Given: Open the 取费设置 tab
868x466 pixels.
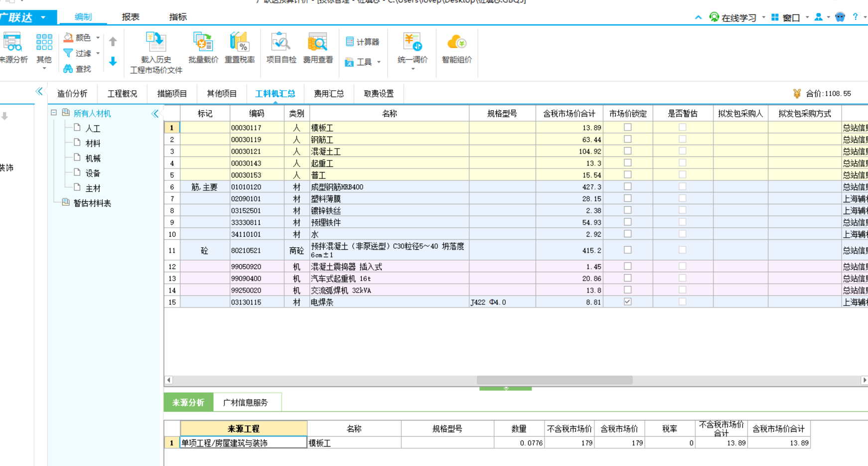Looking at the screenshot, I should [x=379, y=94].
